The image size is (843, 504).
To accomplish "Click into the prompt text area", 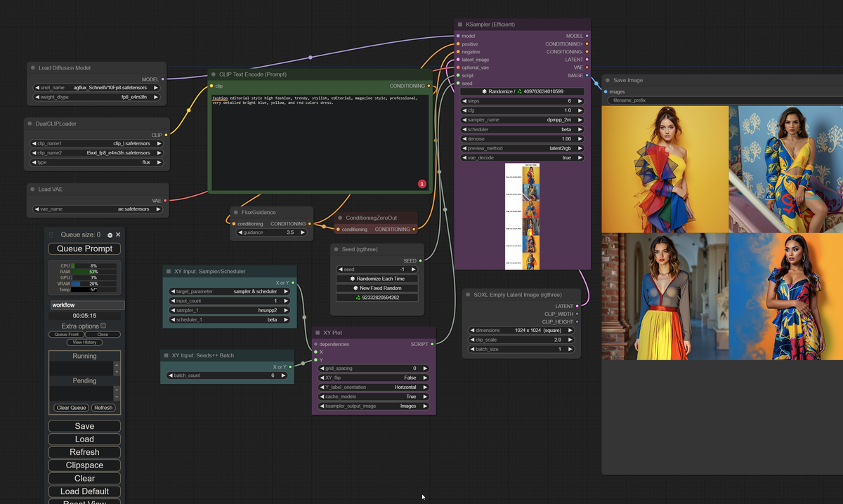I will click(320, 142).
